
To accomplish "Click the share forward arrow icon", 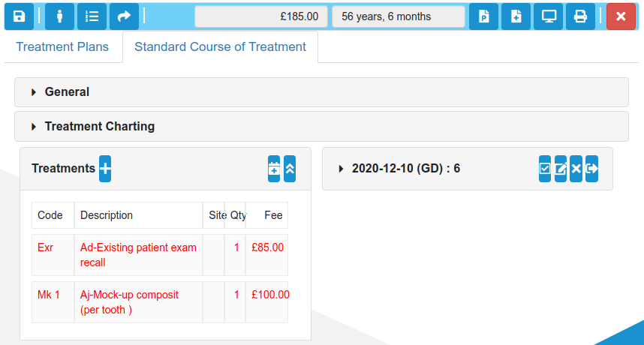I will point(124,16).
